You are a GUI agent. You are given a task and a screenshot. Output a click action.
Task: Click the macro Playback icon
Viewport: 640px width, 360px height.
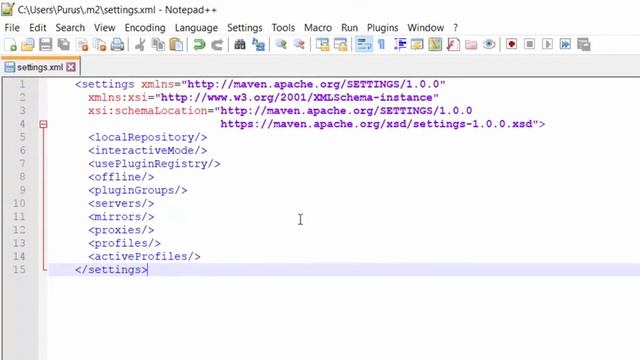tap(547, 44)
